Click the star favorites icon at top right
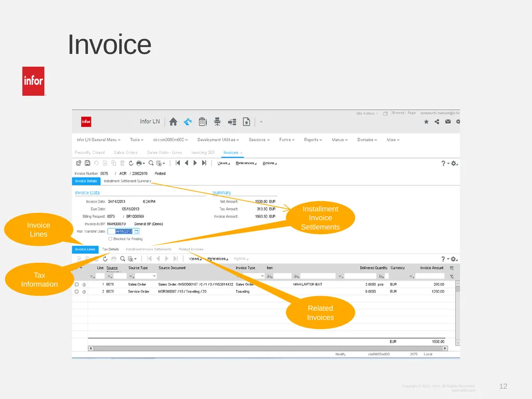The height and width of the screenshot is (399, 532). point(426,122)
